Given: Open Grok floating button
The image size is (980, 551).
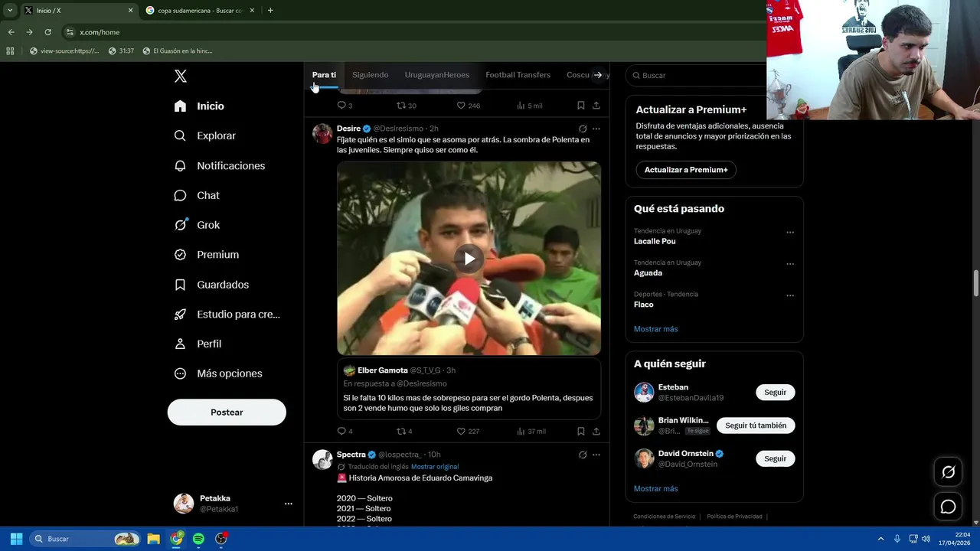Looking at the screenshot, I should point(948,472).
